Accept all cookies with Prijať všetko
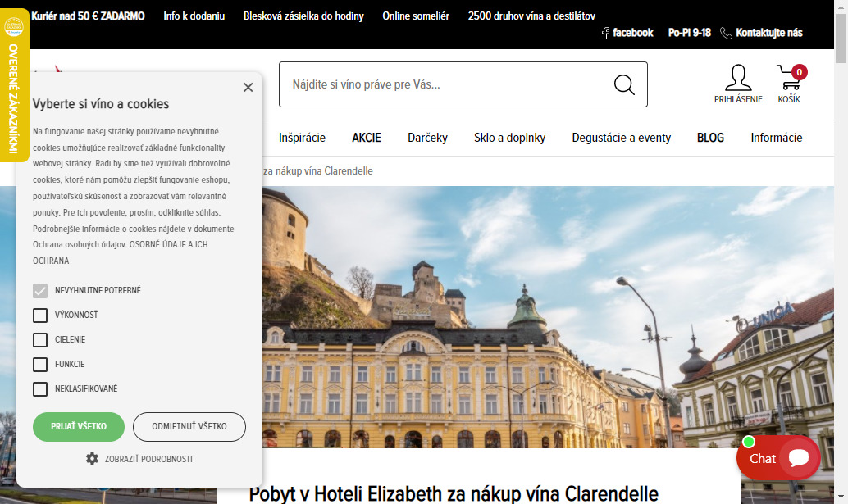Image resolution: width=848 pixels, height=504 pixels. click(x=79, y=427)
